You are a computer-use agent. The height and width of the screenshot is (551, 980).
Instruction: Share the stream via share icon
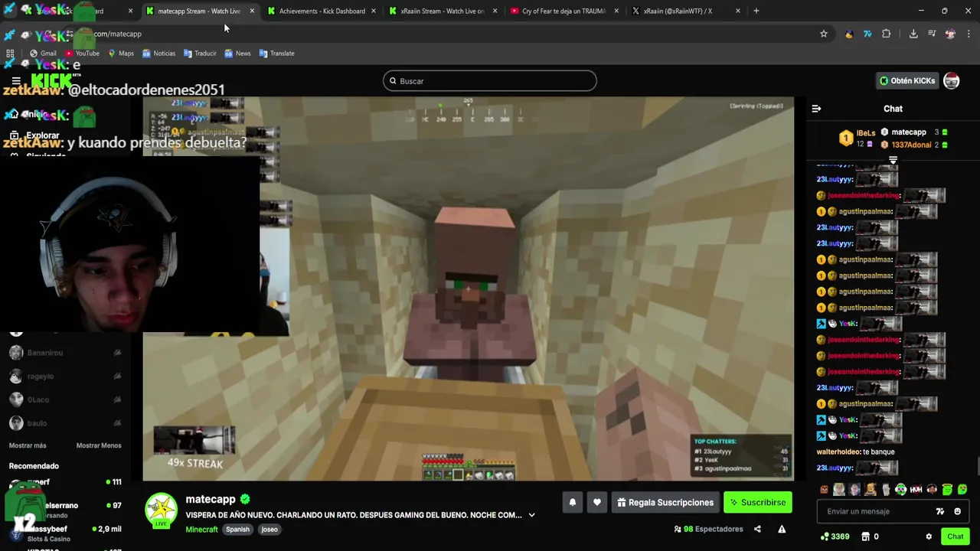point(757,529)
